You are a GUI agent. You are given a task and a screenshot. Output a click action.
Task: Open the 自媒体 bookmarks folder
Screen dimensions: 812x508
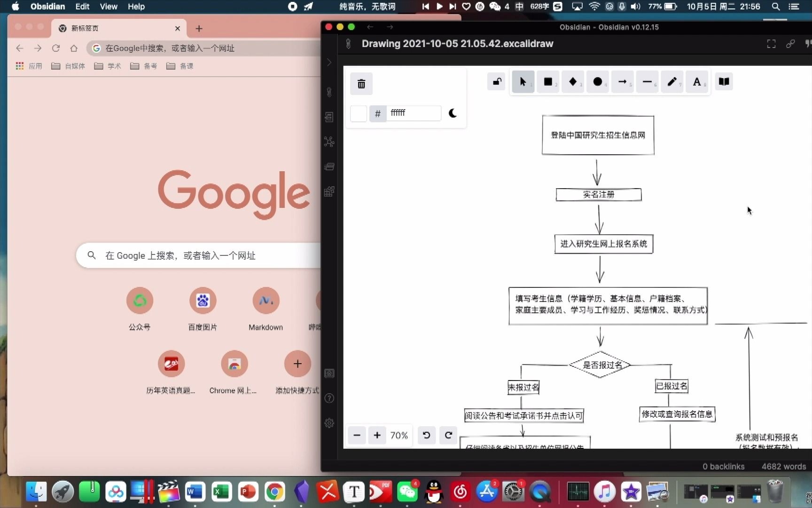68,66
